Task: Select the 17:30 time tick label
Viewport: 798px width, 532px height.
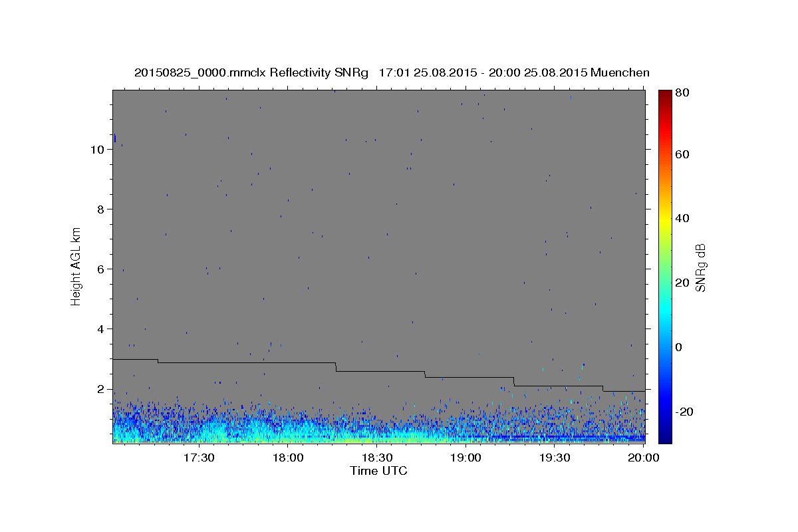Action: [199, 458]
